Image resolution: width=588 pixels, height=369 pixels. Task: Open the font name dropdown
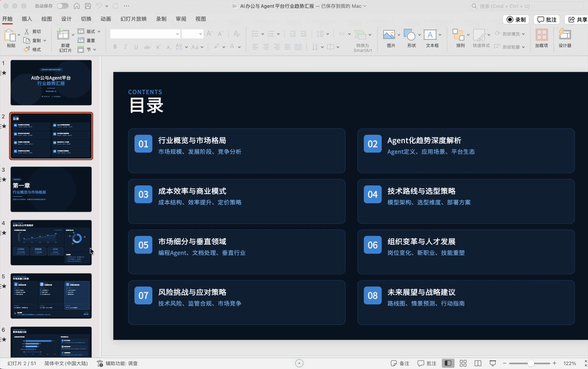click(x=177, y=34)
